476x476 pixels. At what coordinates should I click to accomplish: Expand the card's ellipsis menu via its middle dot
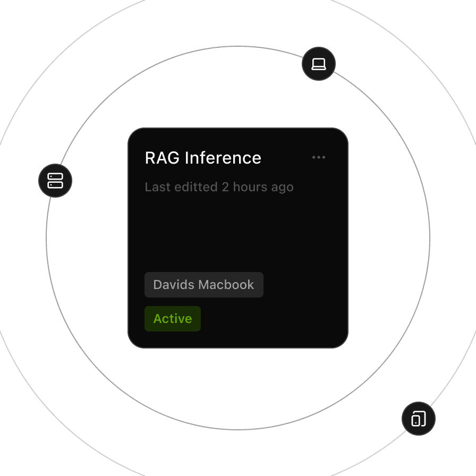pos(319,157)
